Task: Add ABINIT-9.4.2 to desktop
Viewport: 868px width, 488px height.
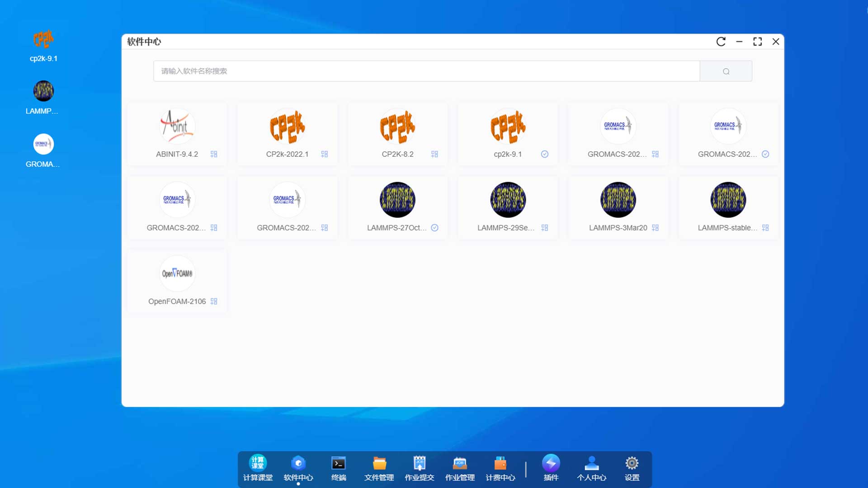Action: pyautogui.click(x=214, y=154)
